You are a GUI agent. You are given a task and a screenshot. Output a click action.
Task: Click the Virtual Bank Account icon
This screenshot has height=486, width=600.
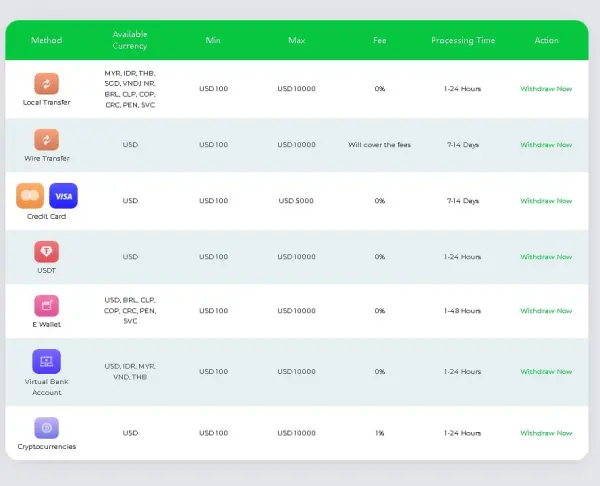pyautogui.click(x=47, y=361)
